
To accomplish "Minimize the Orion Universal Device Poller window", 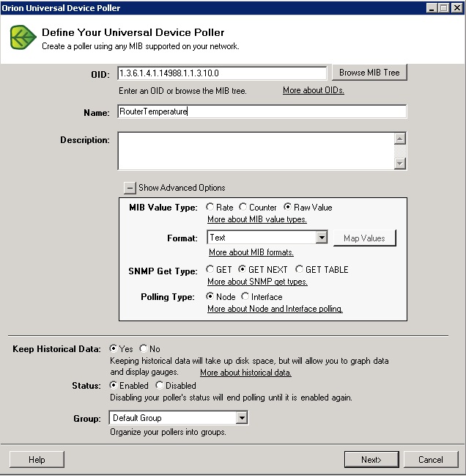I will 431,8.
